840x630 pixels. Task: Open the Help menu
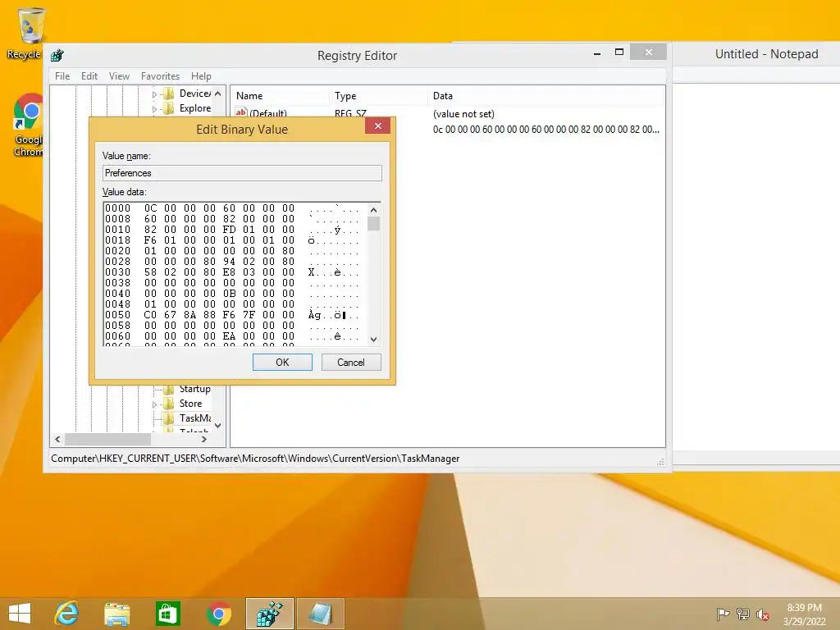[201, 76]
